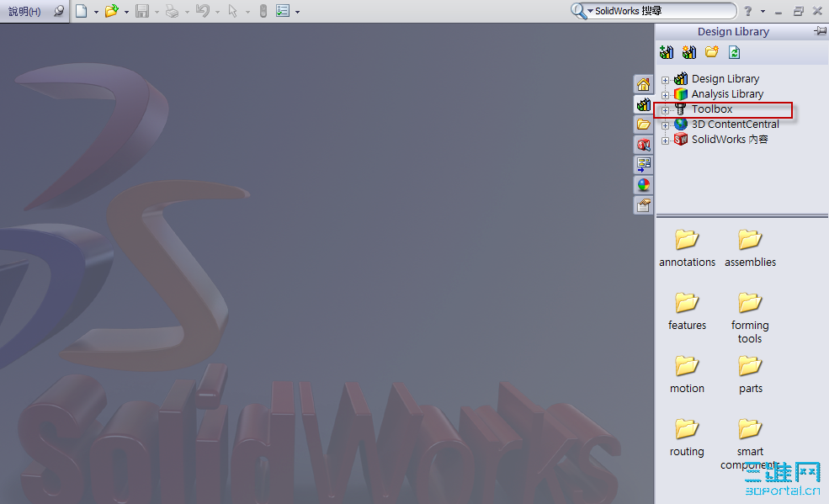Pin the Design Library panel
Viewport: 829px width, 504px height.
tap(820, 31)
